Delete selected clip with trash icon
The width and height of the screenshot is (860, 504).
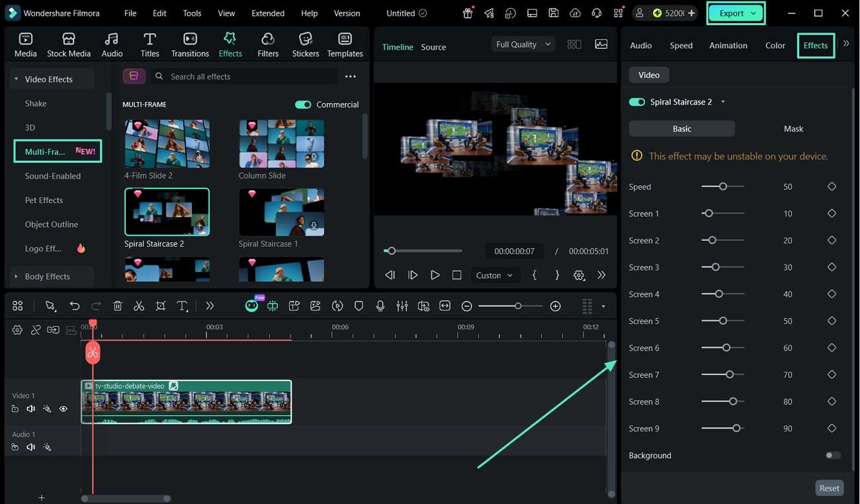[x=118, y=306]
